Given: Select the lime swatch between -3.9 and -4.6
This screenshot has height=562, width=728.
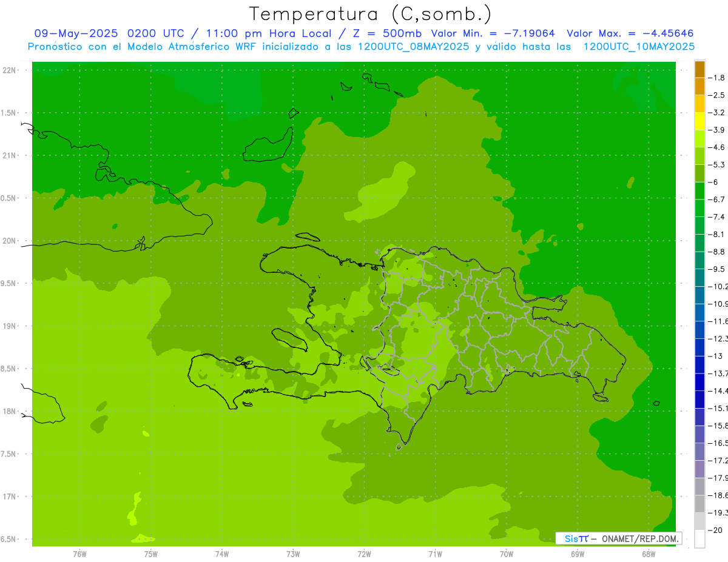Looking at the screenshot, I should click(699, 139).
